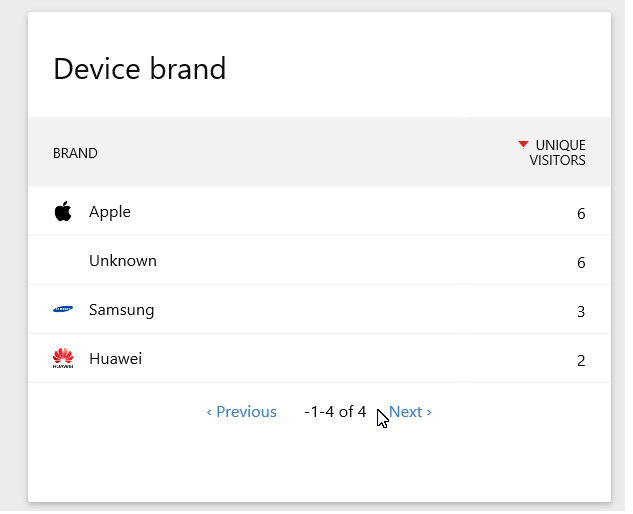Viewport: 633px width, 514px height.
Task: Select the Samsung brand label
Action: click(x=122, y=310)
